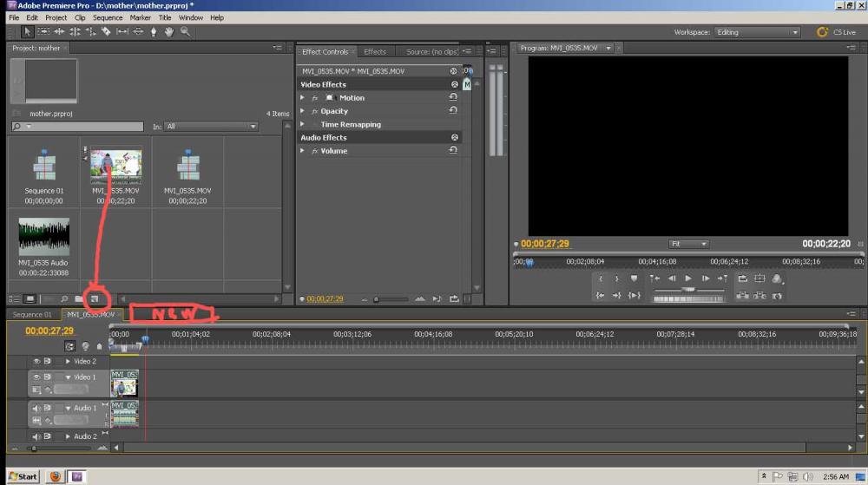The width and height of the screenshot is (868, 485).
Task: Select the Rate Stretch tool
Action: (90, 31)
